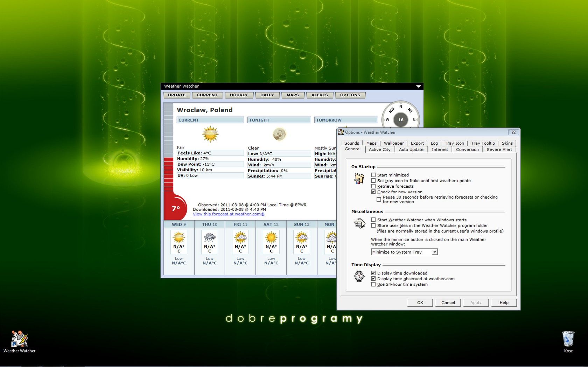Click the SUN 13 partly cloudy forecast icon

tap(302, 237)
